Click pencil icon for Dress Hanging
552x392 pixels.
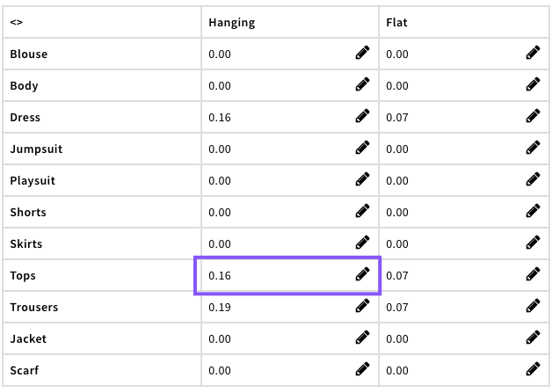(x=362, y=117)
